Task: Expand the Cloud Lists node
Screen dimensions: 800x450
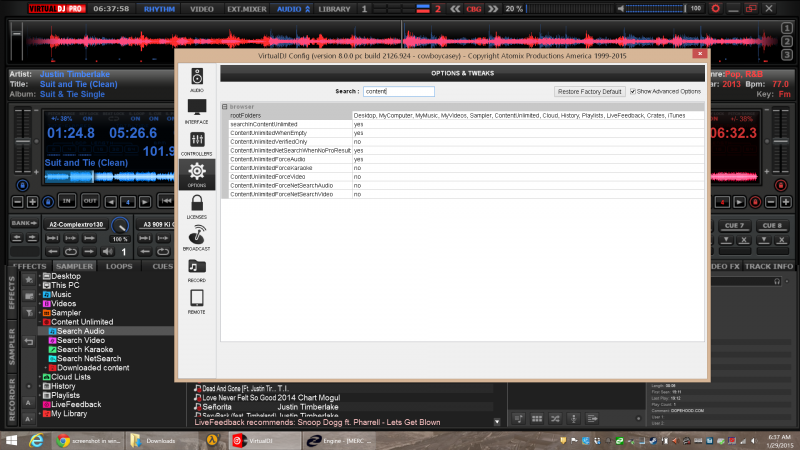Action: [40, 377]
